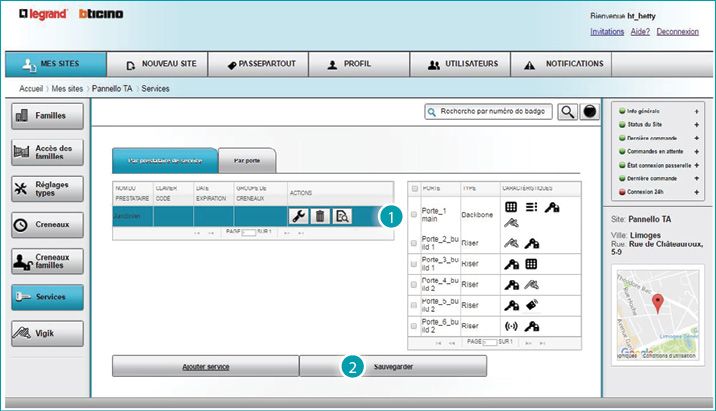This screenshot has width=716, height=411.
Task: Expand the Connexion 24h row
Action: coord(695,190)
